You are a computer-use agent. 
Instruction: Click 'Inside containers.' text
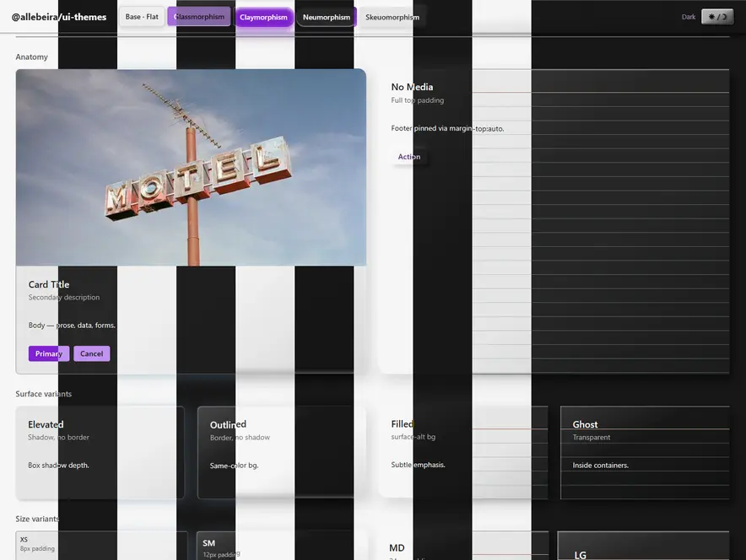(600, 466)
